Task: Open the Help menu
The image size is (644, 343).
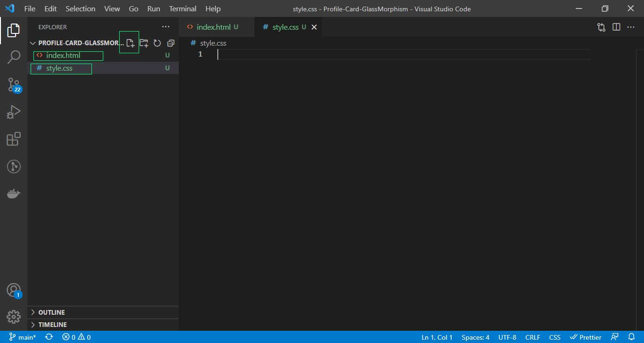Action: click(x=213, y=8)
